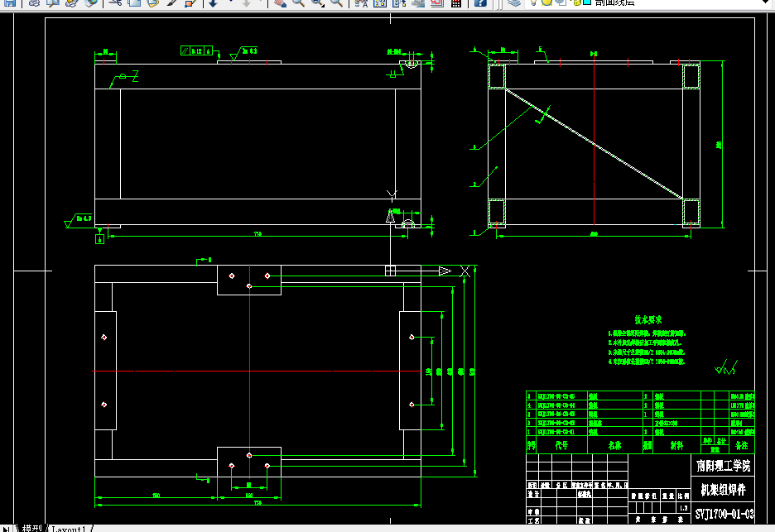Open the Tool Palettes window icon

(x=398, y=2)
